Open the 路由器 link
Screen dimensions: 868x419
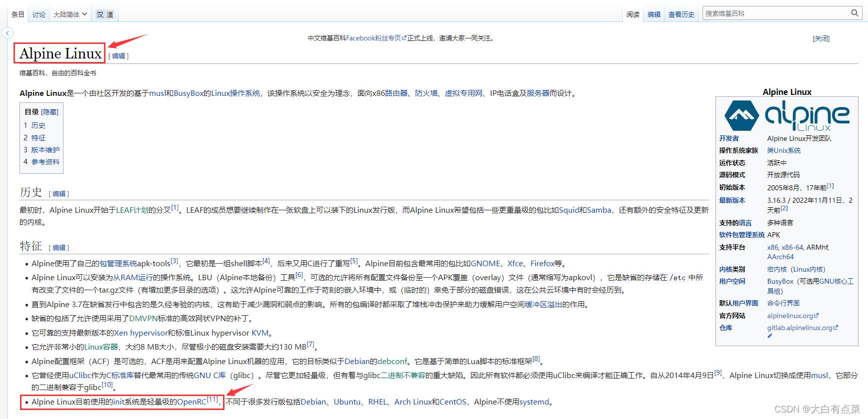click(396, 93)
